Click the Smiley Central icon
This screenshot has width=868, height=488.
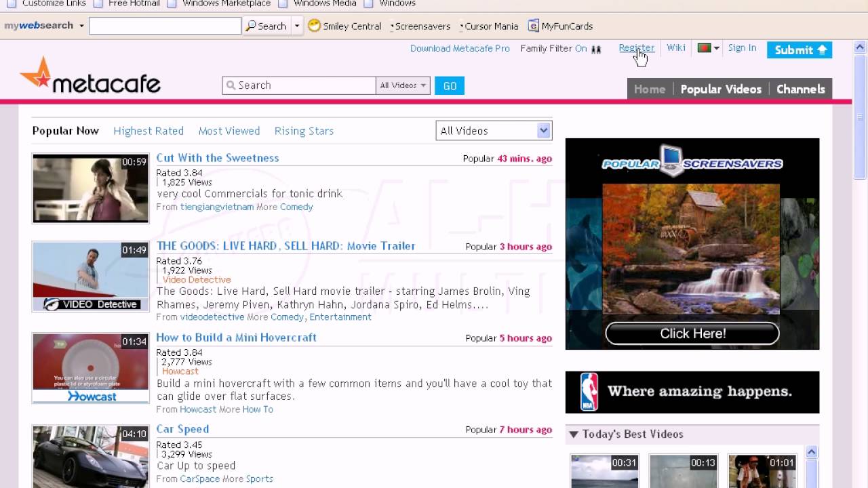tap(314, 26)
